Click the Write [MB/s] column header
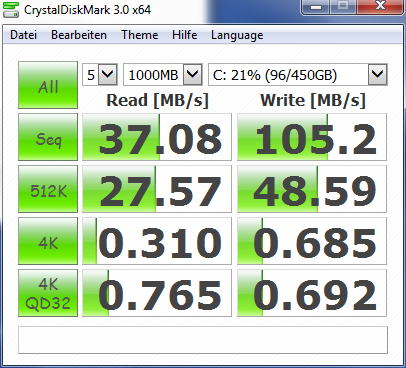Viewport: 406px width, 368px height. 313,100
